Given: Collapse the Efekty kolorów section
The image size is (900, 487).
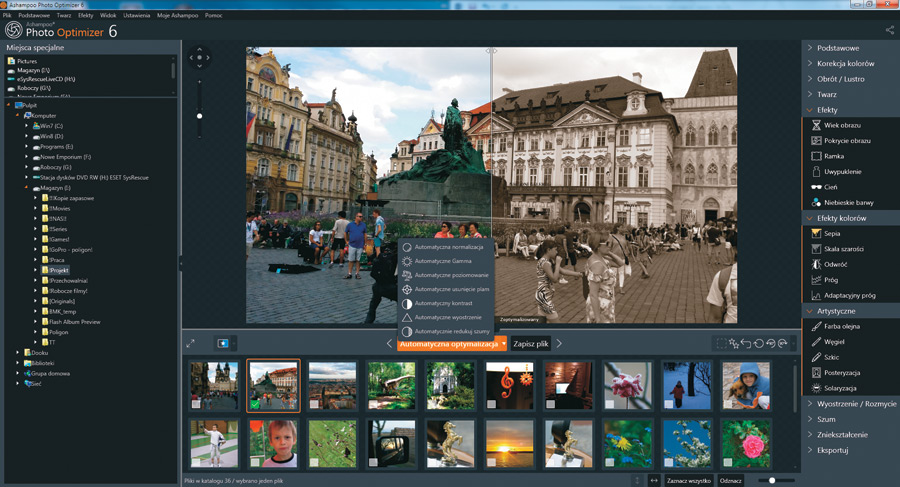Looking at the screenshot, I should 840,218.
